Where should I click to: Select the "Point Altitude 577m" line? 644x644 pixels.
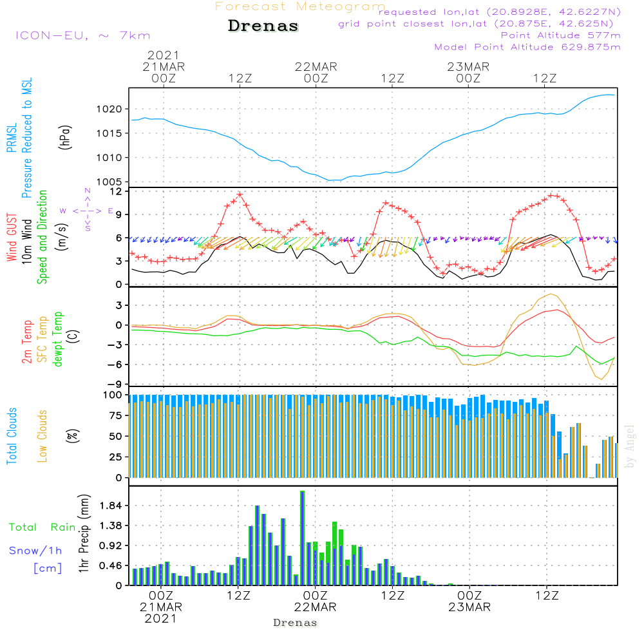click(x=560, y=35)
